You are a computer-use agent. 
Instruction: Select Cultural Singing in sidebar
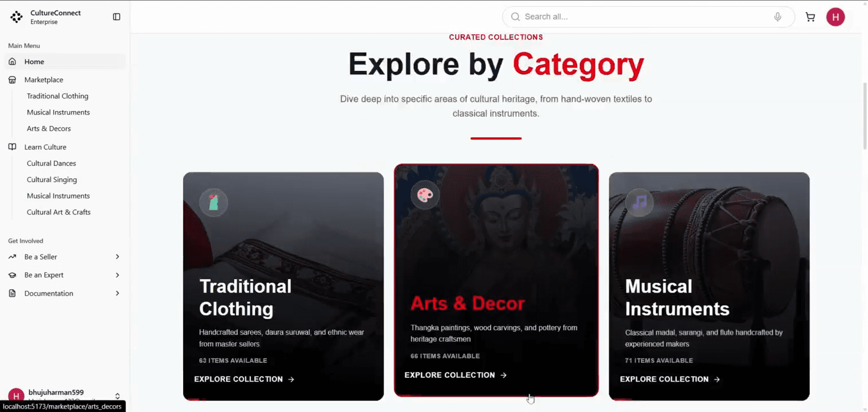pyautogui.click(x=52, y=180)
